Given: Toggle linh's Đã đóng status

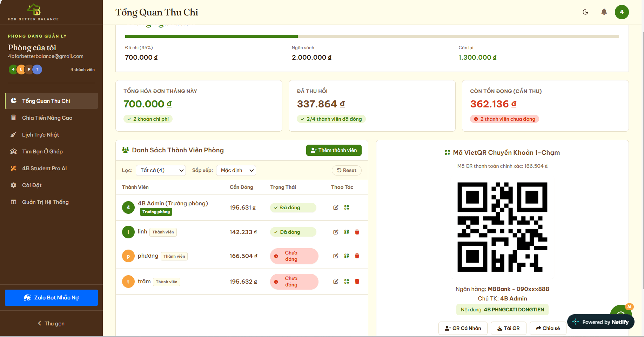Looking at the screenshot, I should [293, 232].
